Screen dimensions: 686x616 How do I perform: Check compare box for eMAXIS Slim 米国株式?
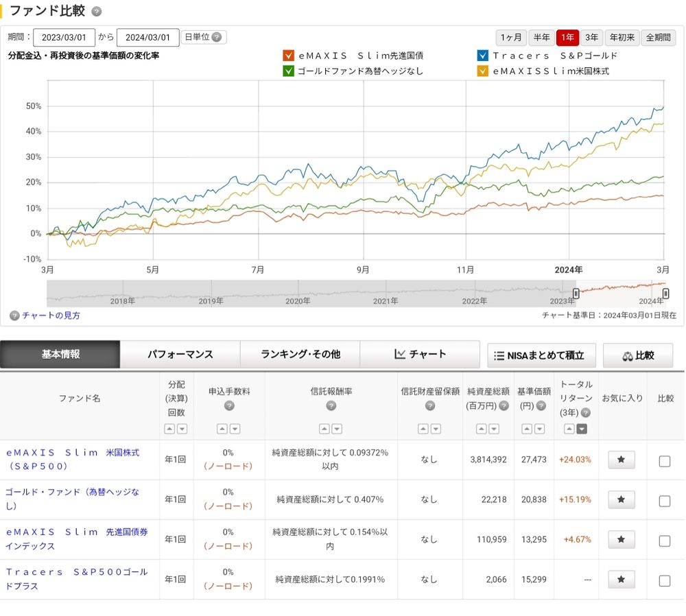[665, 461]
